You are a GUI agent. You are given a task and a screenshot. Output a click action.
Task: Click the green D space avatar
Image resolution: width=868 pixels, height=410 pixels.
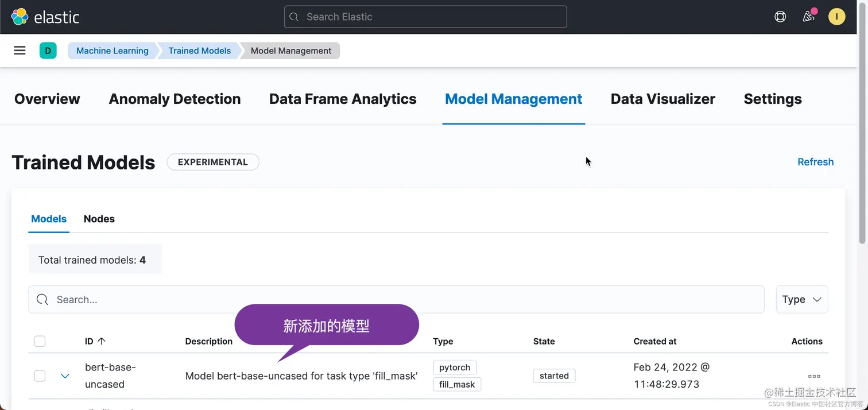pyautogui.click(x=48, y=51)
